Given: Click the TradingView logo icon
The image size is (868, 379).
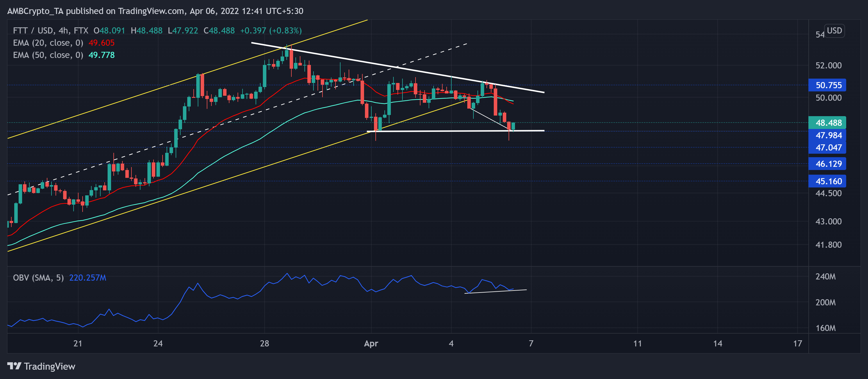Looking at the screenshot, I should coord(15,366).
